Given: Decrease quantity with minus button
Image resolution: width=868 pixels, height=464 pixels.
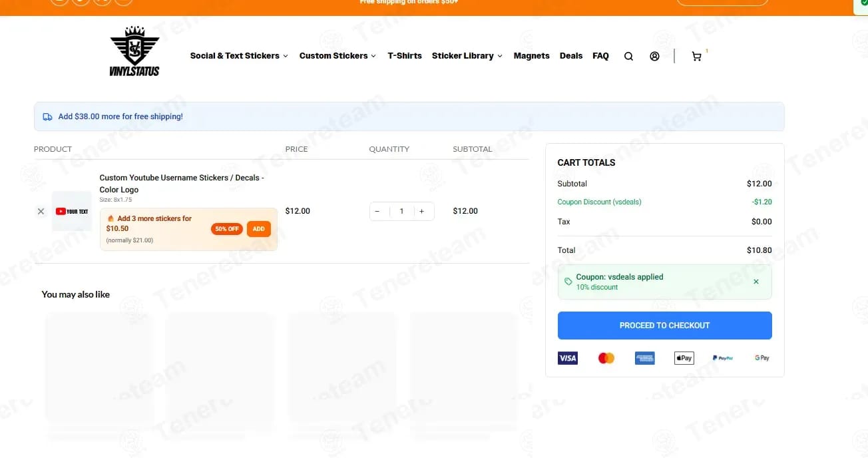Looking at the screenshot, I should tap(377, 211).
